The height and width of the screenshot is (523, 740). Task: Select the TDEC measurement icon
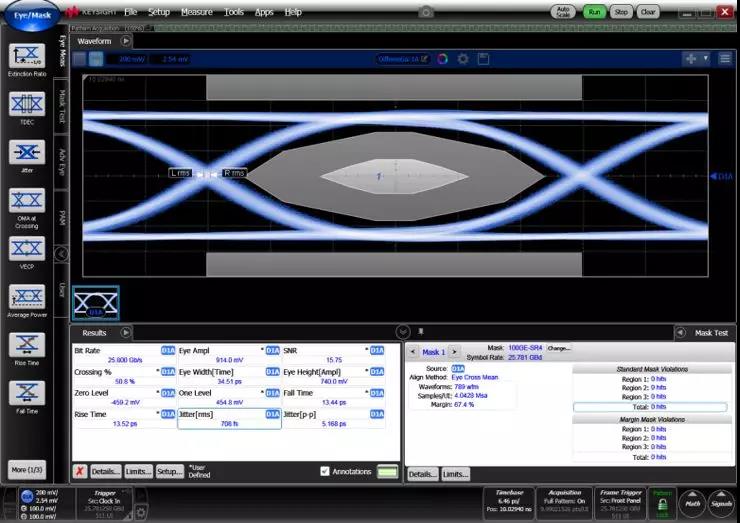coord(27,104)
